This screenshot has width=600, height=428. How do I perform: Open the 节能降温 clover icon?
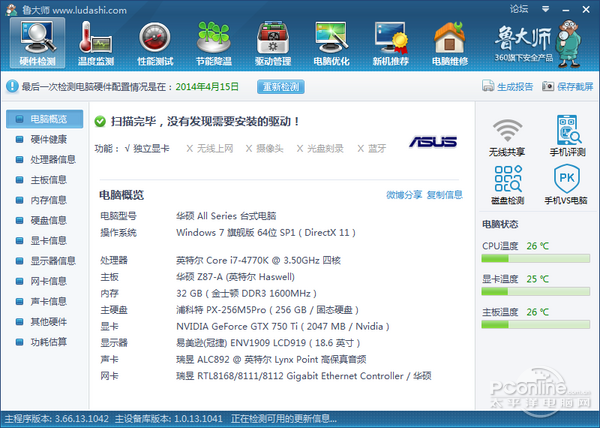(214, 43)
